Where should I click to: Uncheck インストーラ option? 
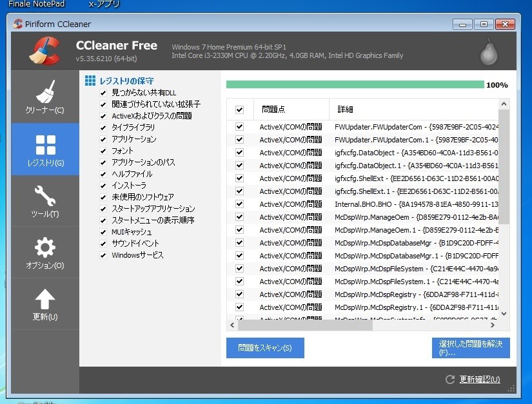[x=103, y=186]
